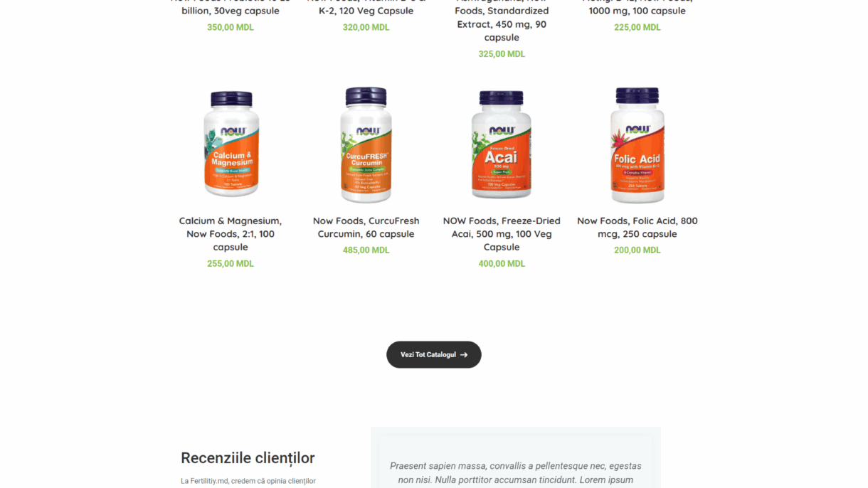Click the arrow icon in Vezi Tot Catalogul
Screen dimensions: 868x488
click(x=464, y=355)
